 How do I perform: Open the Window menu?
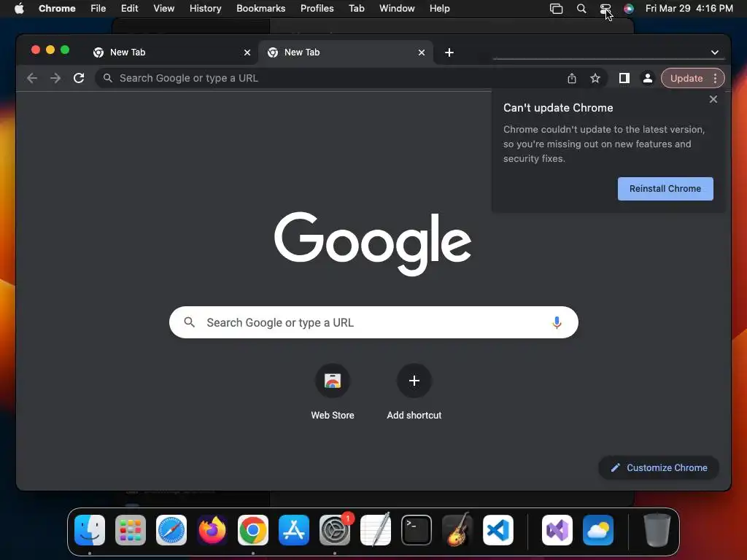click(x=397, y=9)
